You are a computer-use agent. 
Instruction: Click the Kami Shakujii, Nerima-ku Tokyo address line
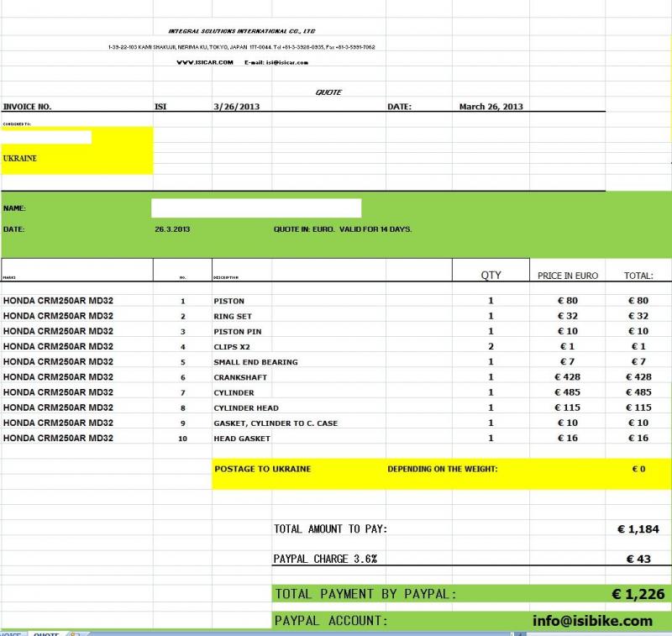[242, 47]
